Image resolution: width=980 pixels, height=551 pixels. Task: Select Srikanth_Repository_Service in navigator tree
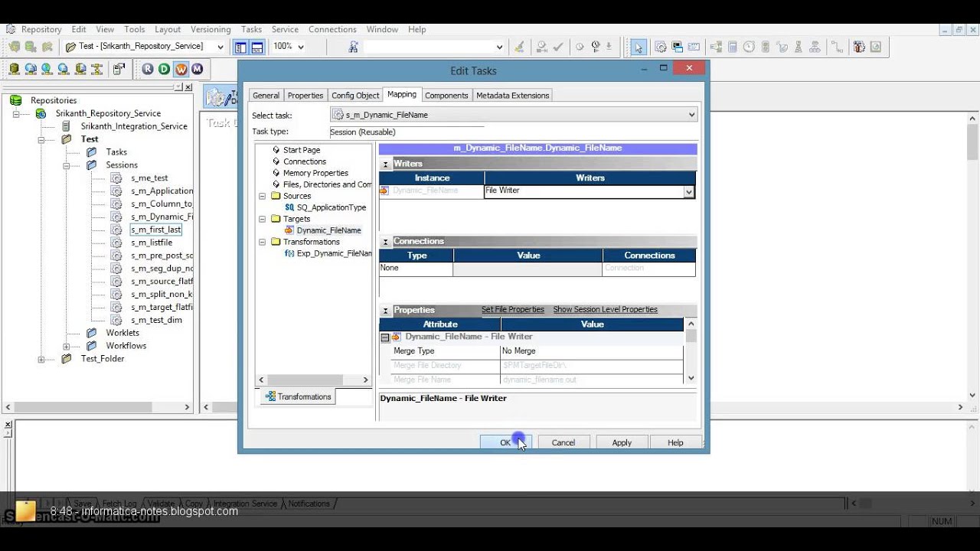(108, 113)
